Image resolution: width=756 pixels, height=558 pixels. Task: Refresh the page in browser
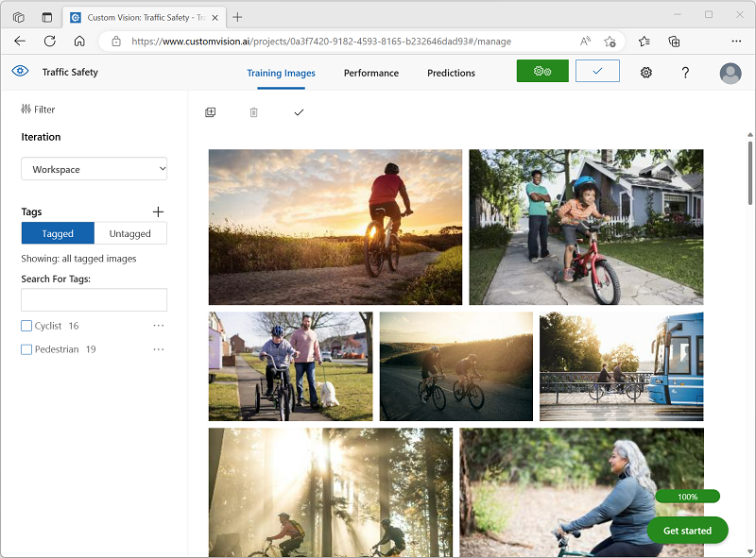tap(50, 41)
